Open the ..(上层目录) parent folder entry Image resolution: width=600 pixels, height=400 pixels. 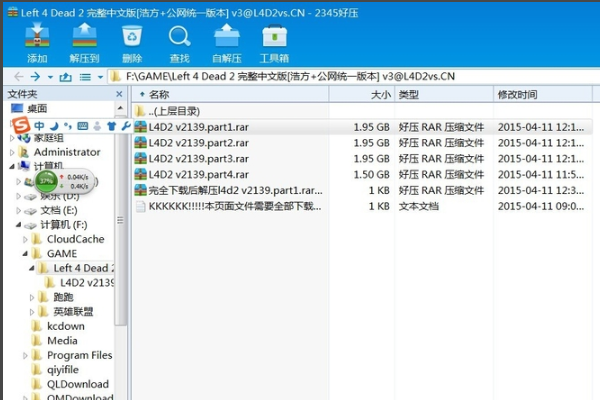pyautogui.click(x=174, y=111)
